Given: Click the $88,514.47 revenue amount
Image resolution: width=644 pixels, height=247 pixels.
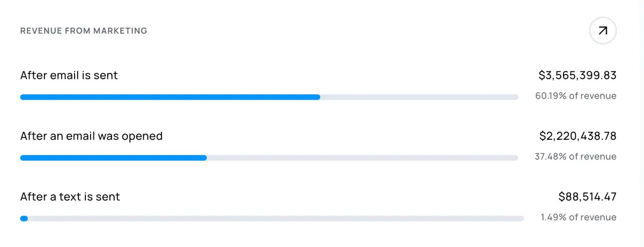Looking at the screenshot, I should coord(587,197).
